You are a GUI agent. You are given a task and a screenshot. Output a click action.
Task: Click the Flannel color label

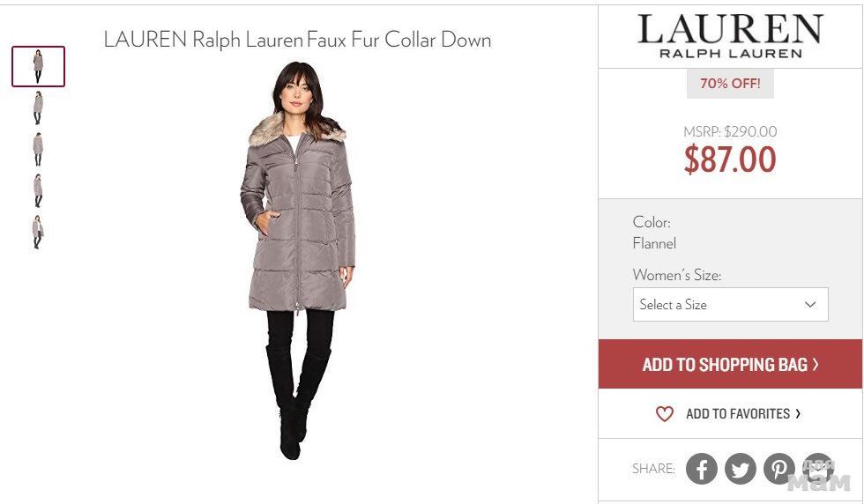pyautogui.click(x=654, y=243)
